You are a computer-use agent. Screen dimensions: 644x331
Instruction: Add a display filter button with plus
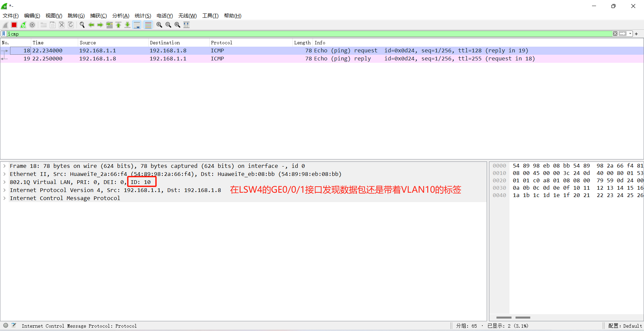click(636, 34)
